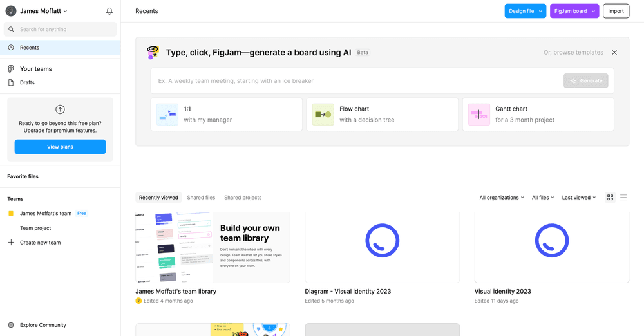Open Explore Community link
The width and height of the screenshot is (644, 336).
coord(43,325)
